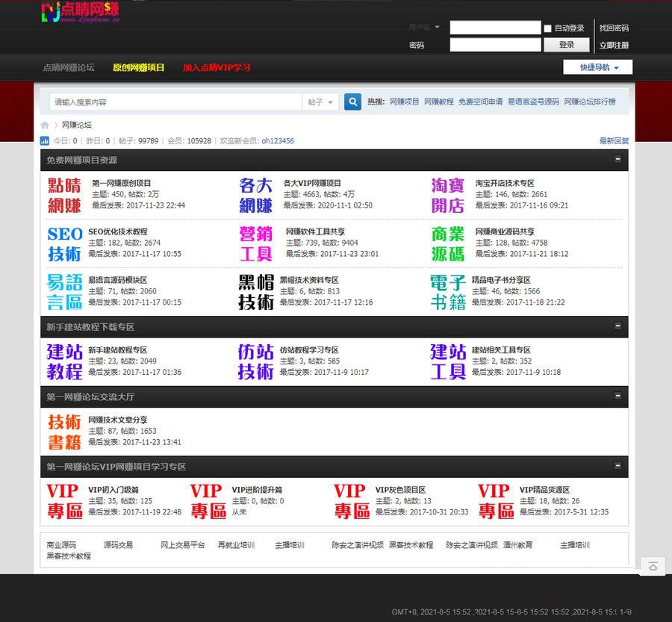This screenshot has height=622, width=672.
Task: Focus the search keyword input field
Action: tap(175, 102)
